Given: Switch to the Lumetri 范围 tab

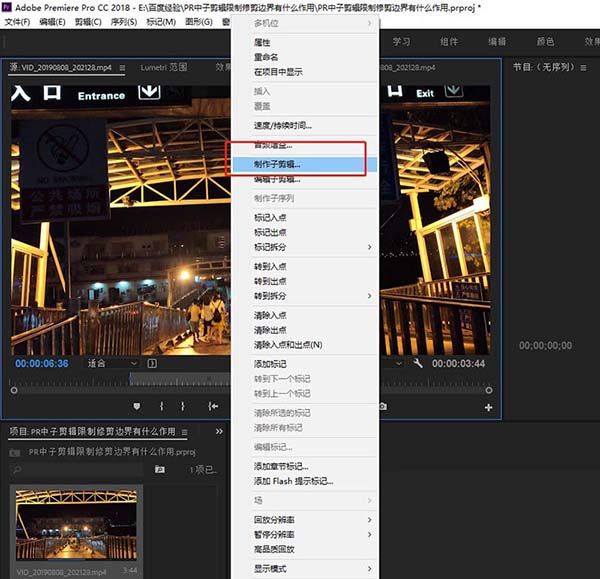Looking at the screenshot, I should [x=164, y=67].
